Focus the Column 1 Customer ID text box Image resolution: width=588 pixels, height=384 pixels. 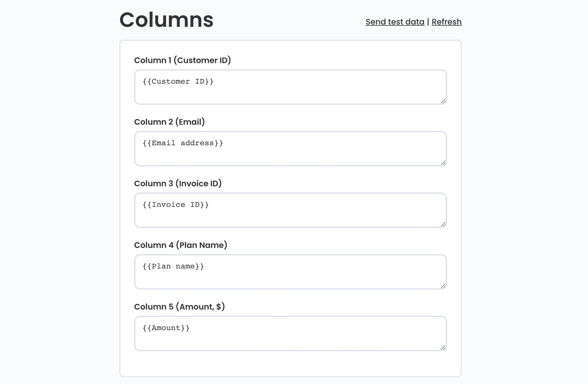(x=290, y=87)
